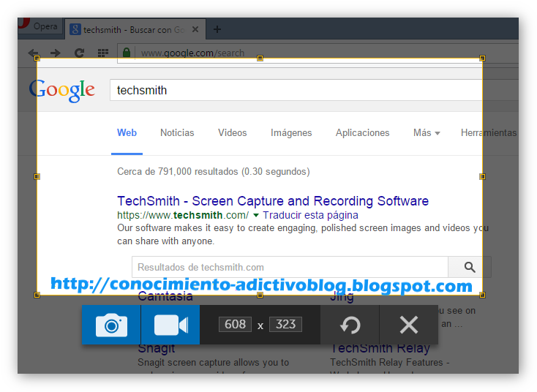
Task: Open the TechSmith Relay sitelink
Action: point(380,348)
